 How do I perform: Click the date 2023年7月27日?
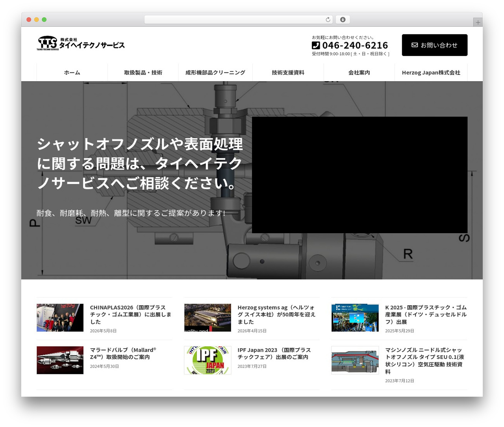252,366
